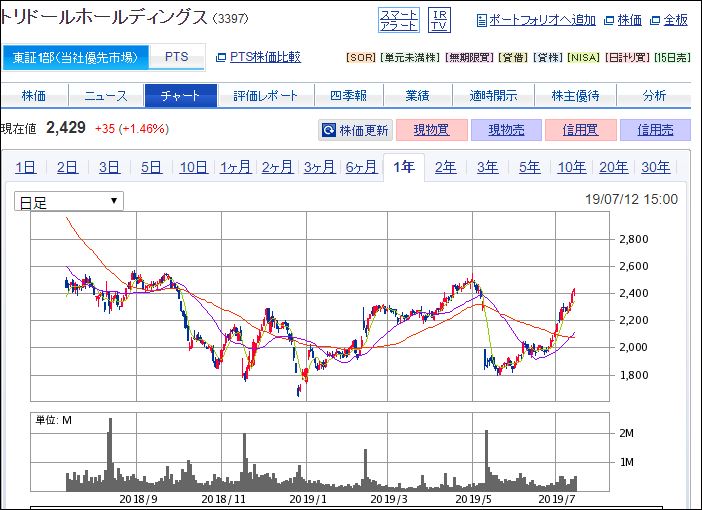The height and width of the screenshot is (510, 702).
Task: Click the refresh icon in 株価更新
Action: point(329,130)
